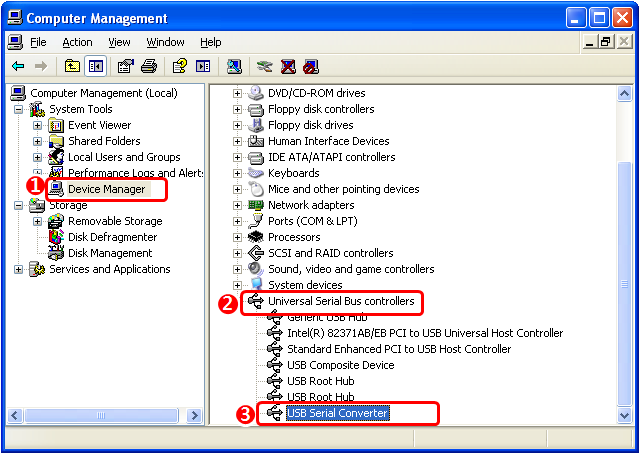640x454 pixels.
Task: Expand the Services and Applications node
Action: tap(18, 269)
